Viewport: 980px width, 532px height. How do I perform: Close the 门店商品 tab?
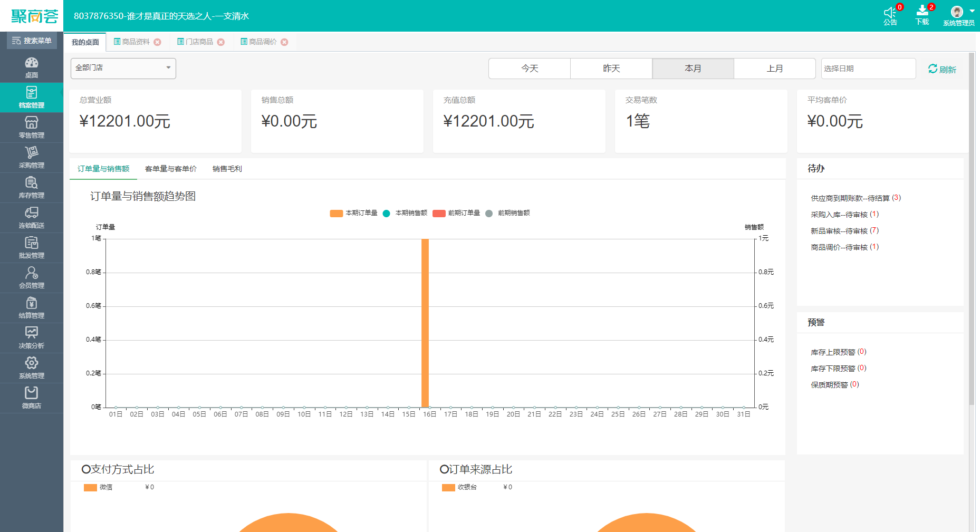(x=221, y=42)
